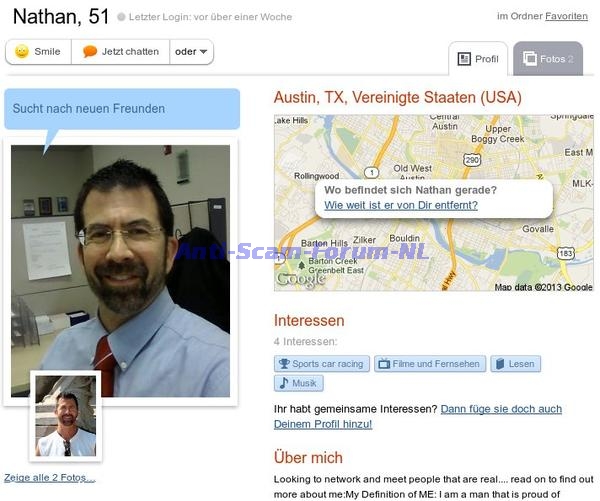The width and height of the screenshot is (600, 501).
Task: Click 'Dann füge sie doch auch' link
Action: point(501,409)
